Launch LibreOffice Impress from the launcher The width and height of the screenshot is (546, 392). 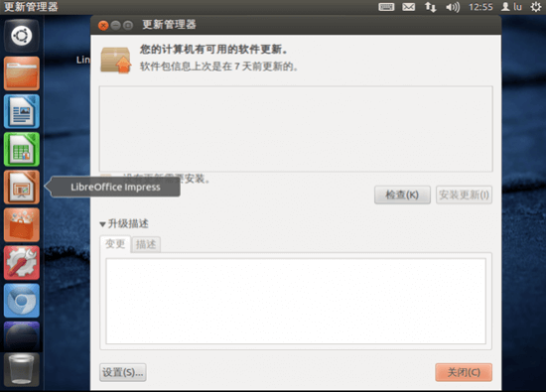pyautogui.click(x=22, y=188)
